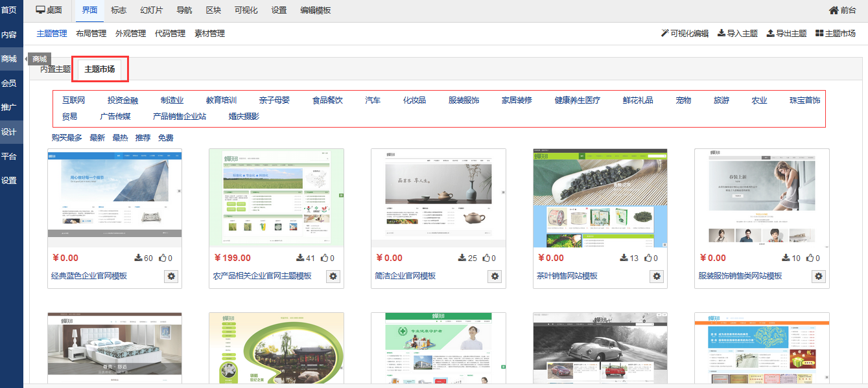Open 可视化编辑 with the wand icon
Image resolution: width=868 pixels, height=388 pixels.
664,34
